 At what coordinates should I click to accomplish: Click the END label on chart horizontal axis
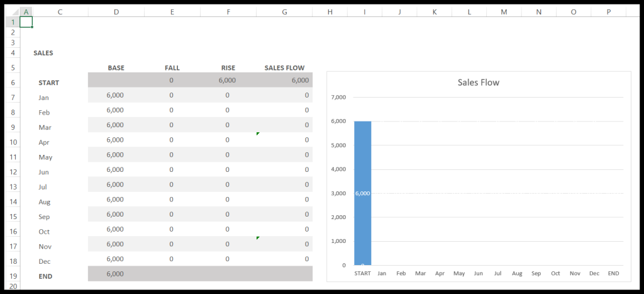(x=613, y=274)
